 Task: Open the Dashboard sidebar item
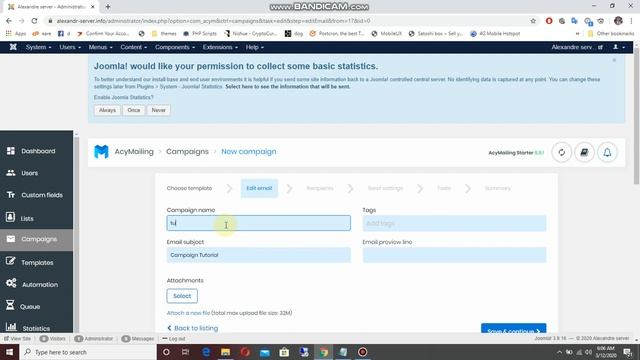tap(37, 151)
